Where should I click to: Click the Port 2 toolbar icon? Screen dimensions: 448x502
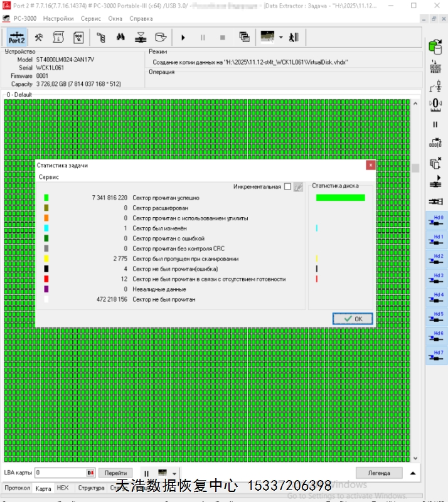[17, 37]
